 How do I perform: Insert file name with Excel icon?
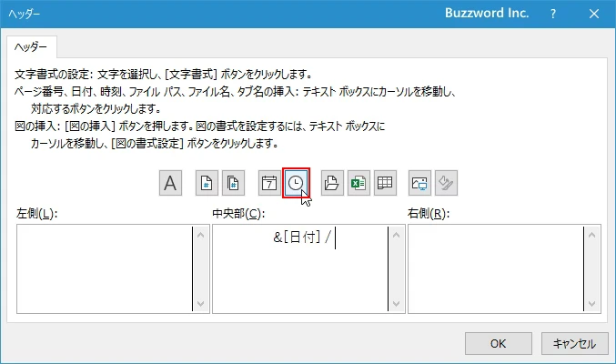[x=358, y=183]
